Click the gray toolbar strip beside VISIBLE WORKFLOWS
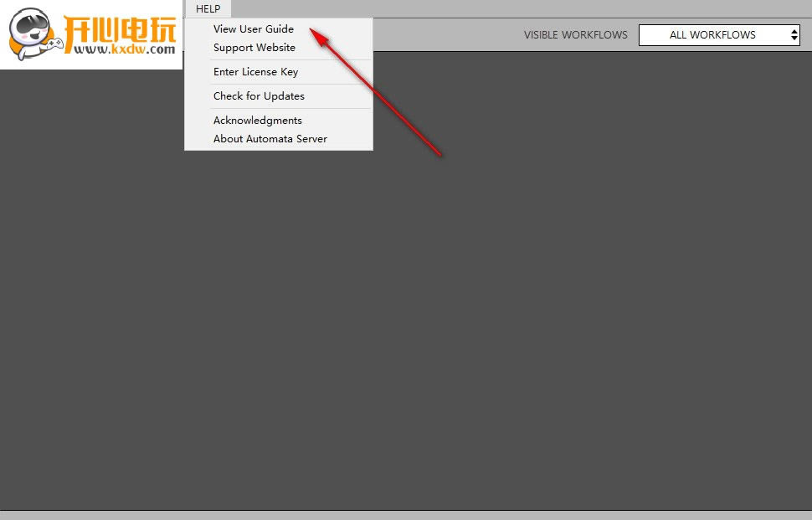Image resolution: width=812 pixels, height=520 pixels. pyautogui.click(x=444, y=35)
